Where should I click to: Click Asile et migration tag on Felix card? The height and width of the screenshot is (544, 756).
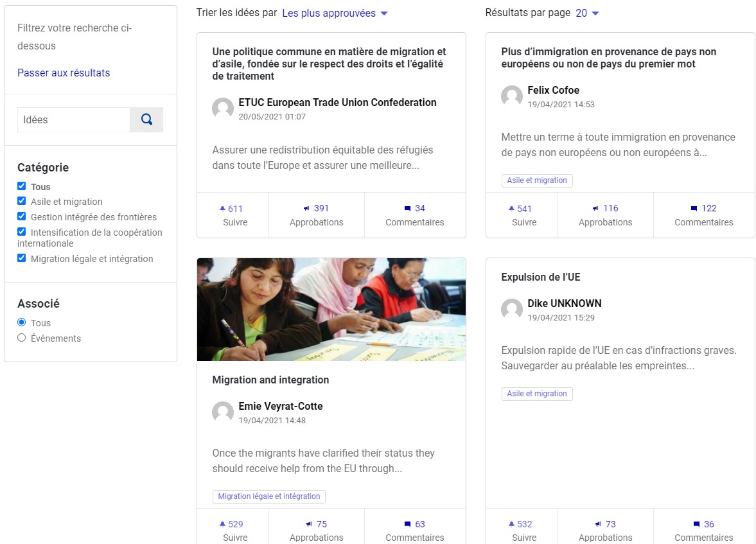(x=537, y=180)
